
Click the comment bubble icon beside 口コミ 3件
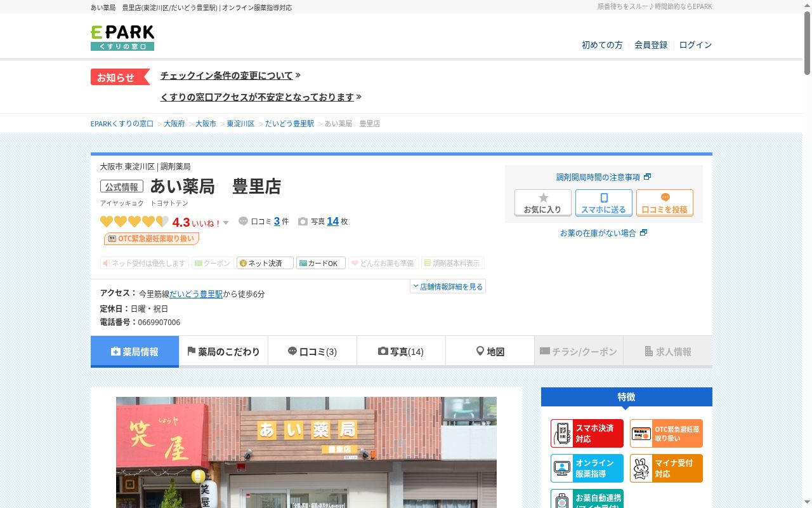point(243,221)
